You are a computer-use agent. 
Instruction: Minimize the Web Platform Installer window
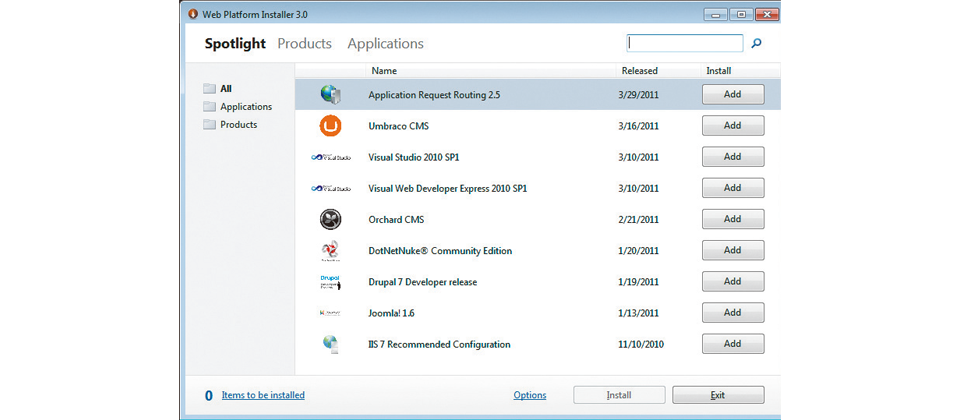click(714, 13)
